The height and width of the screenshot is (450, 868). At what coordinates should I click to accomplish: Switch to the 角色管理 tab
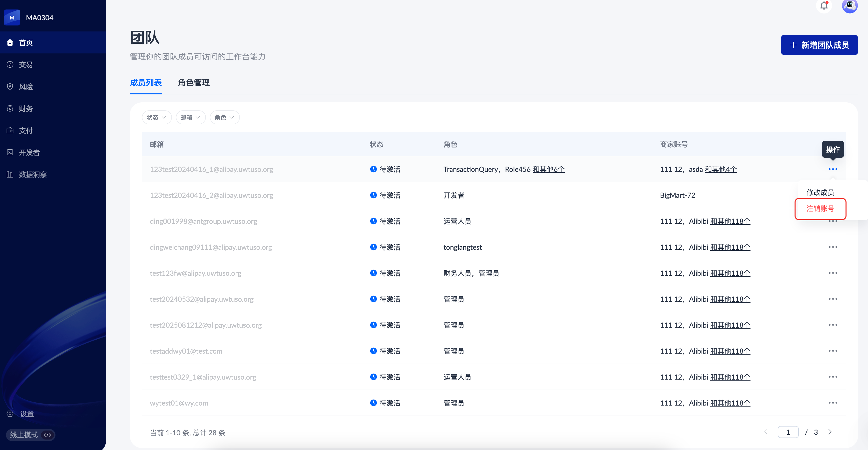pyautogui.click(x=194, y=82)
